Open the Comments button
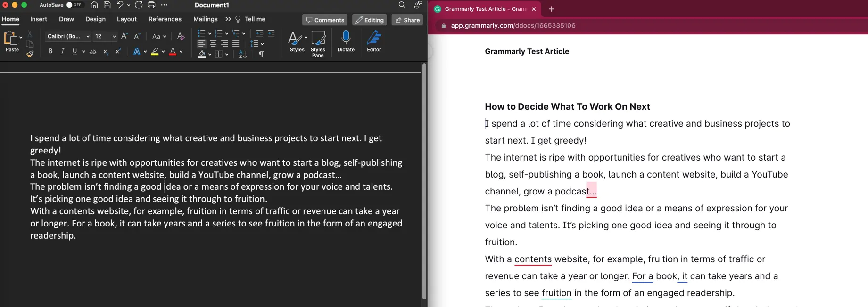The width and height of the screenshot is (868, 307). pyautogui.click(x=325, y=20)
